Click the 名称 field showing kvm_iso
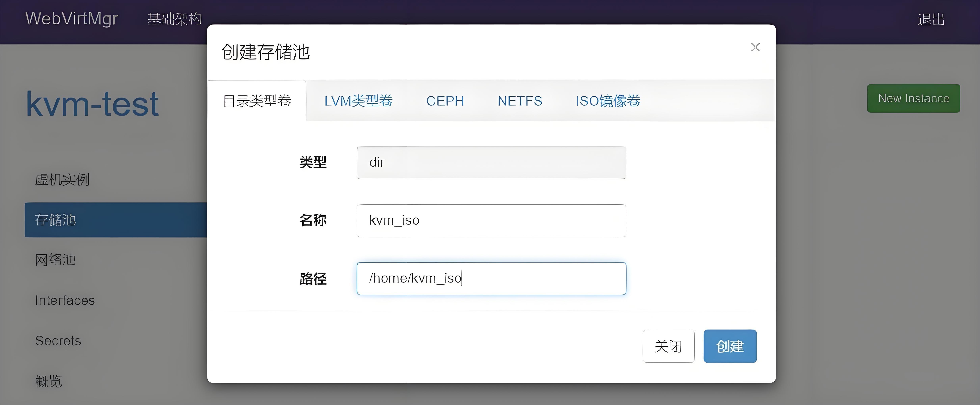 (x=491, y=220)
